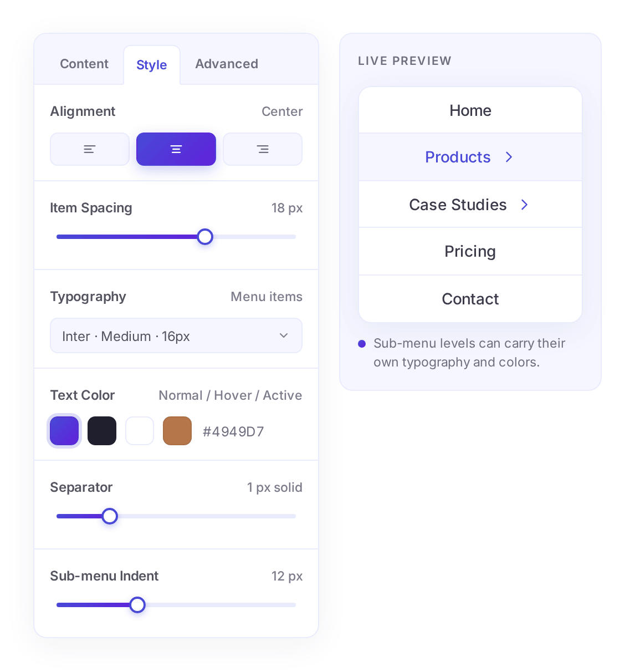Click the Item Spacing slider handle
The height and width of the screenshot is (672, 635).
point(205,237)
